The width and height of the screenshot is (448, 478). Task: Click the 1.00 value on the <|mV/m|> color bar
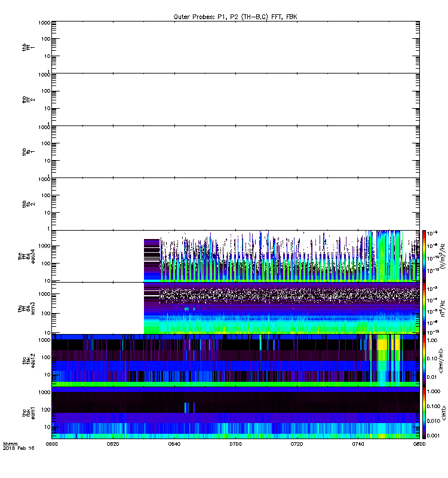click(432, 340)
